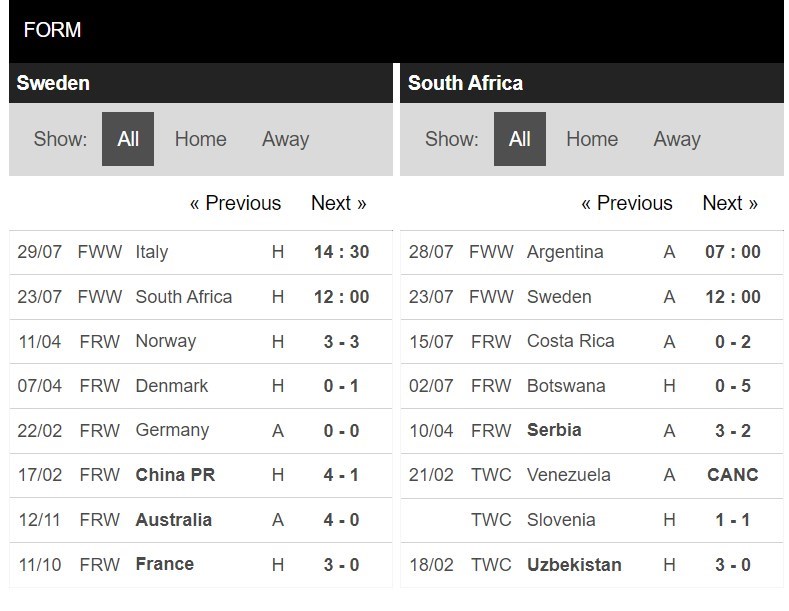Open the Argentina 07:00 fixture row

coord(592,252)
